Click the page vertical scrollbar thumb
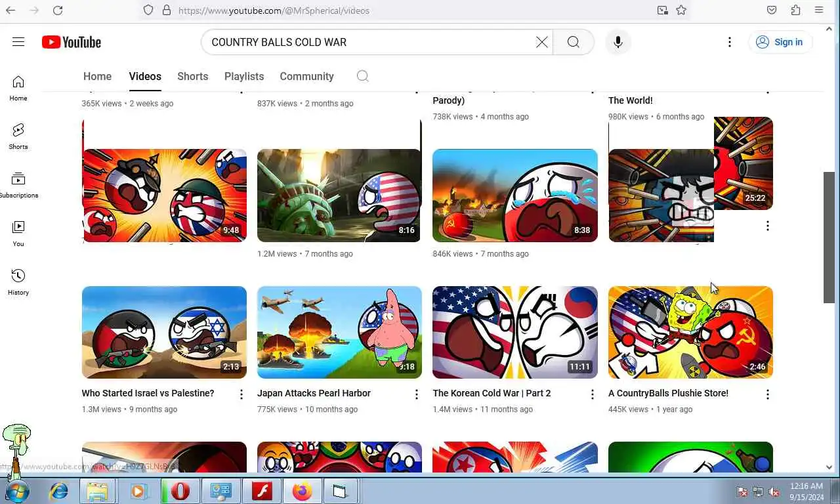The width and height of the screenshot is (840, 504). pyautogui.click(x=829, y=238)
